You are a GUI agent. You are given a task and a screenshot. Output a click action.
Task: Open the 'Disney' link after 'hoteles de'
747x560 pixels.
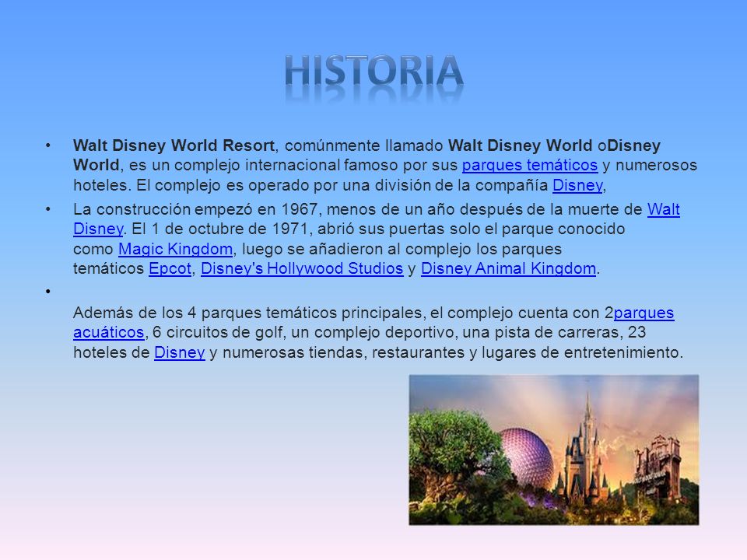180,352
